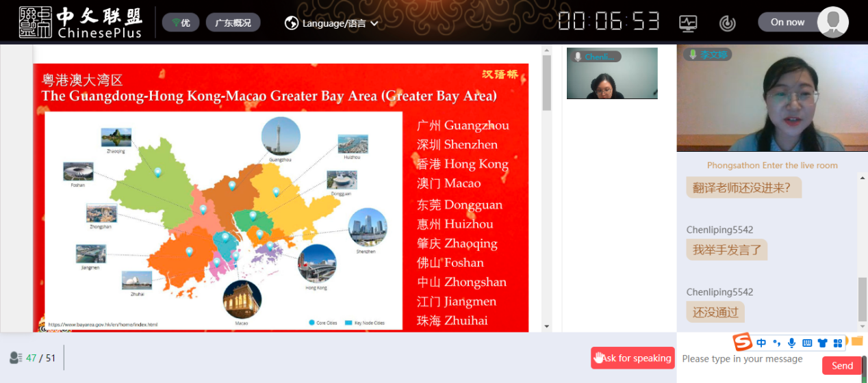Open the network quality indicator labeled 优
This screenshot has width=868, height=383.
(181, 23)
